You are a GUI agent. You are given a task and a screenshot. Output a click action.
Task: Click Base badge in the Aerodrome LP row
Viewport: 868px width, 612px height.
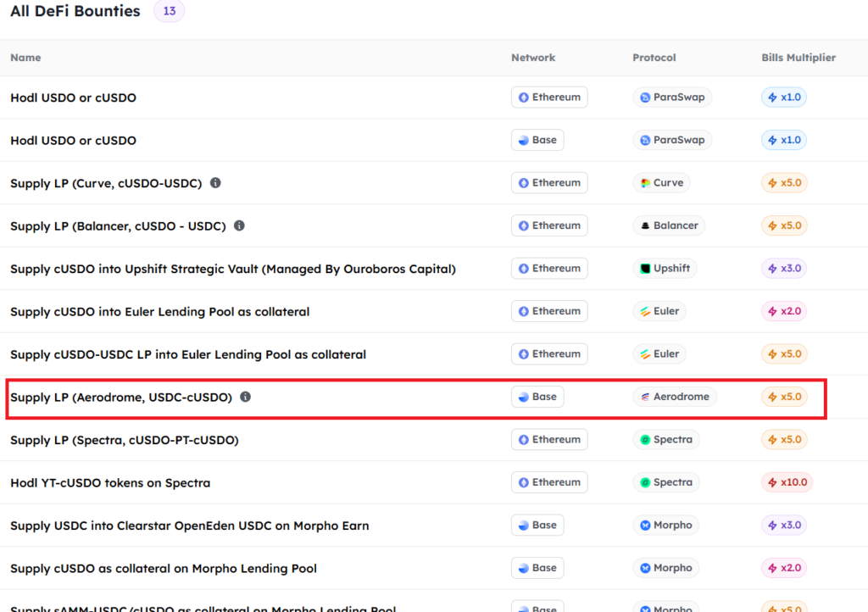[x=537, y=397]
